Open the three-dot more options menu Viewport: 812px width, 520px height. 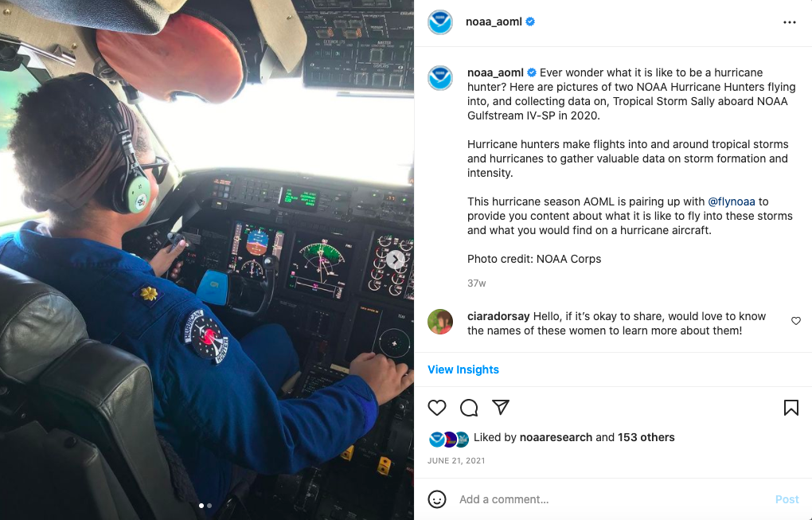click(x=789, y=22)
